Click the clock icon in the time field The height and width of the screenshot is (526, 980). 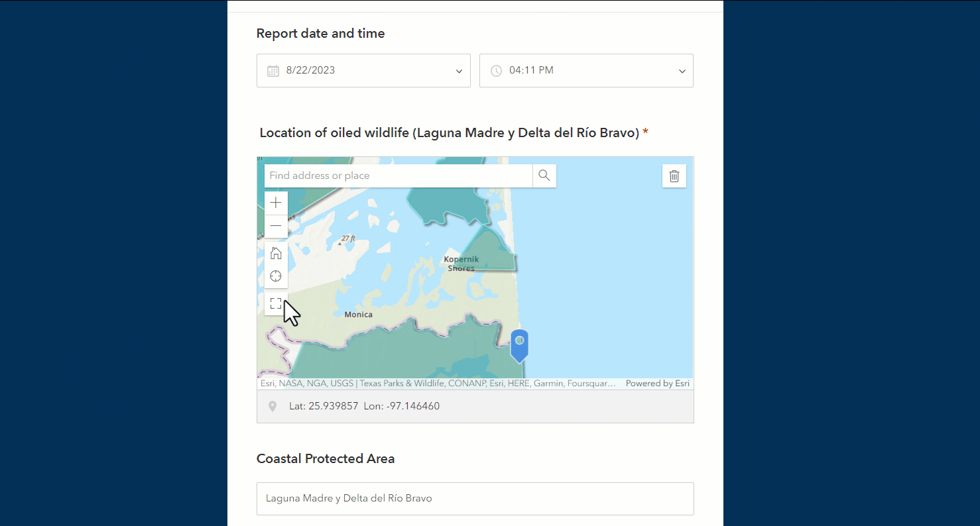point(496,70)
